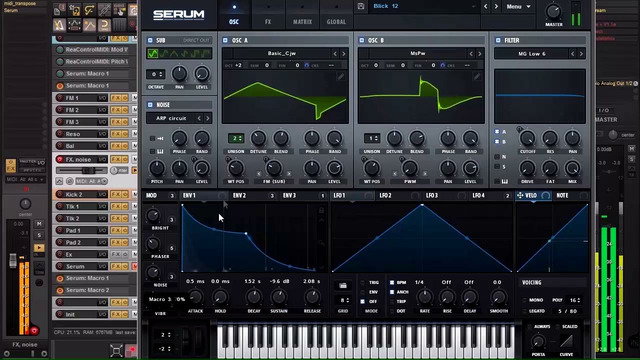Image resolution: width=640 pixels, height=360 pixels.
Task: Click the MASTER volume knob
Action: [x=553, y=11]
